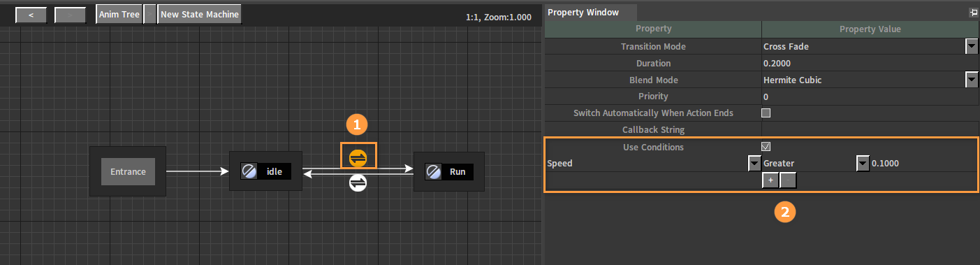Expand the Speed parameter dropdown

[x=754, y=164]
